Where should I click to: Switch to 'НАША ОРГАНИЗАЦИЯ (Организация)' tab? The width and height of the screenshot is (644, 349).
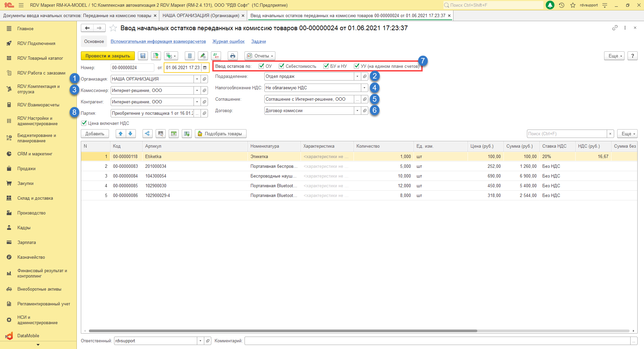pos(201,15)
